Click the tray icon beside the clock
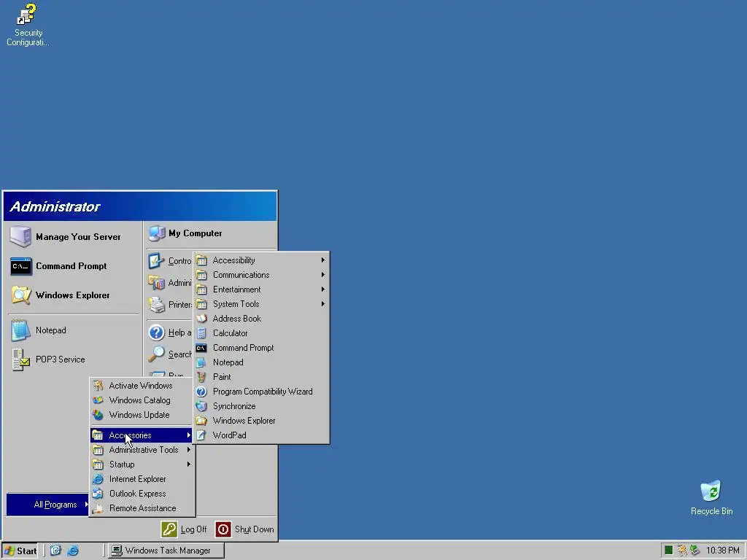Screen dimensions: 747x560 point(695,551)
